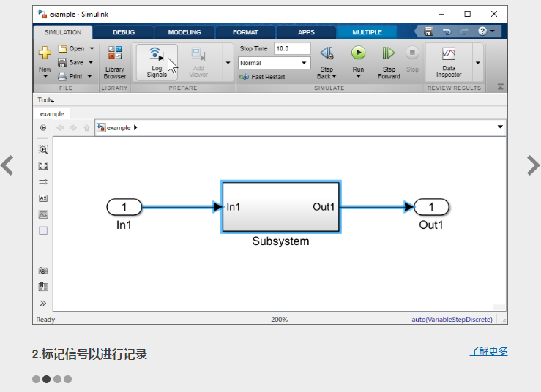The width and height of the screenshot is (541, 392).
Task: Select the fourth slide indicator dot
Action: coord(67,380)
